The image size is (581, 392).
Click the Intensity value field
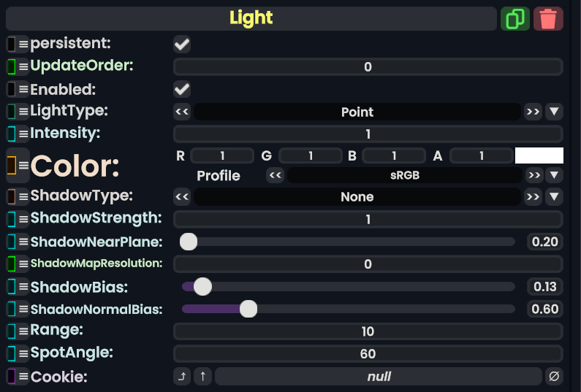368,134
